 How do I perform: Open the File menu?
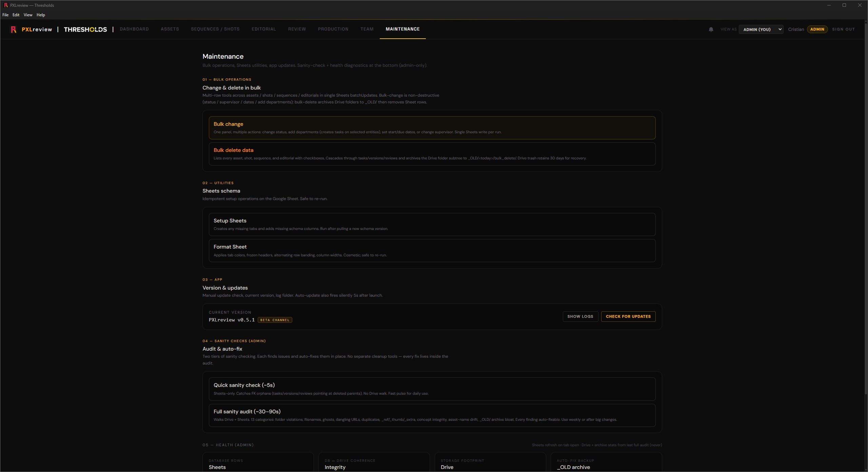pyautogui.click(x=5, y=15)
